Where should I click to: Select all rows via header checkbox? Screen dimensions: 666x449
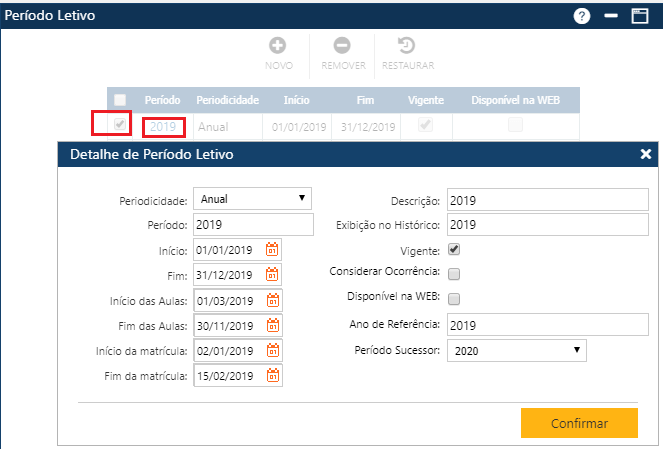[120, 100]
